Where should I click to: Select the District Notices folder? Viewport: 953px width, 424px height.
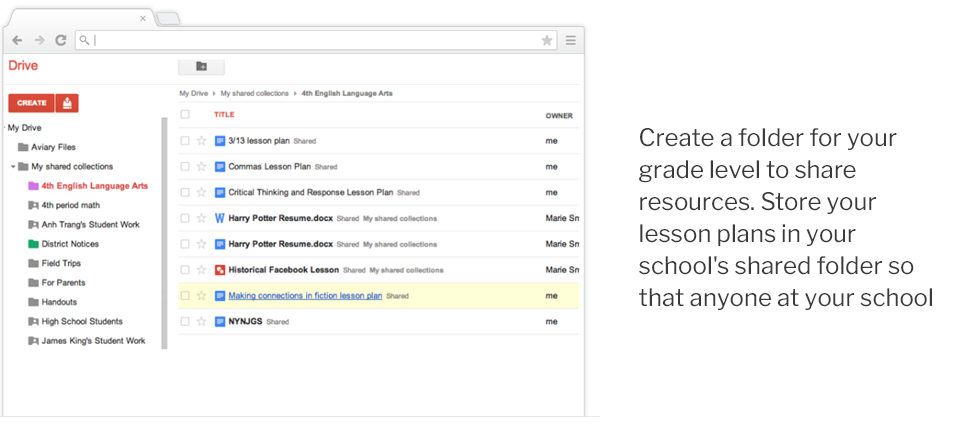point(70,244)
